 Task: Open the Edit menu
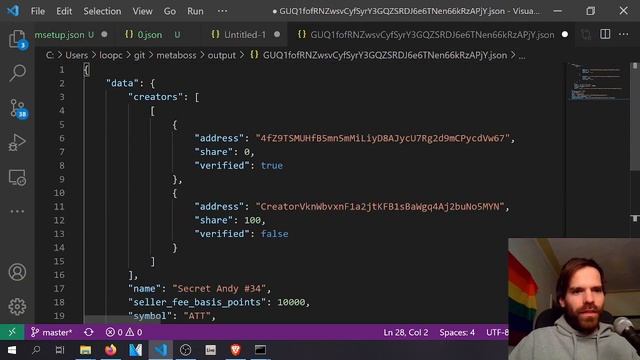[64, 11]
